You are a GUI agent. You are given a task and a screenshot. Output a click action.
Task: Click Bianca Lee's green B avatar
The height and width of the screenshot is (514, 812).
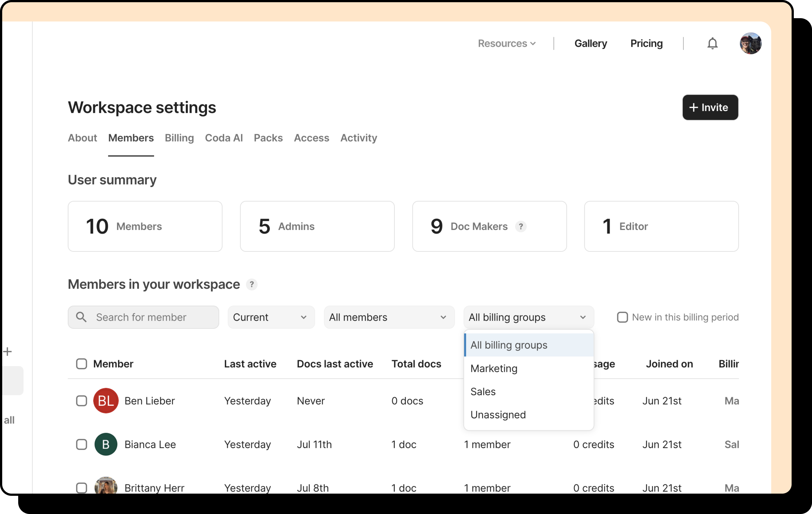[x=106, y=444]
